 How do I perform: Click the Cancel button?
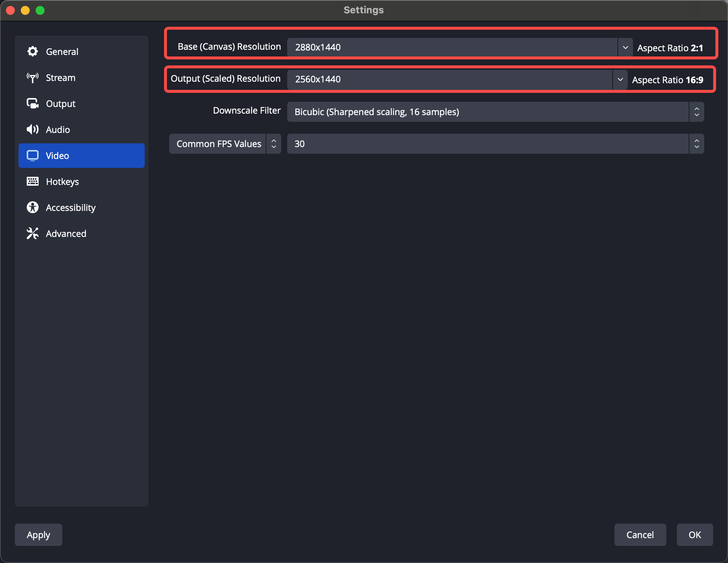pos(640,535)
